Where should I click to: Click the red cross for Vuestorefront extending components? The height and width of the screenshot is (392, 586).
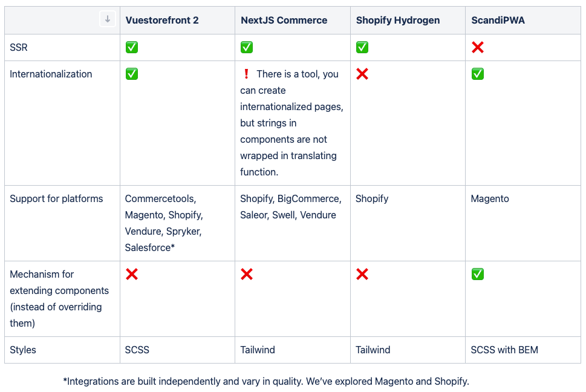[x=131, y=274]
